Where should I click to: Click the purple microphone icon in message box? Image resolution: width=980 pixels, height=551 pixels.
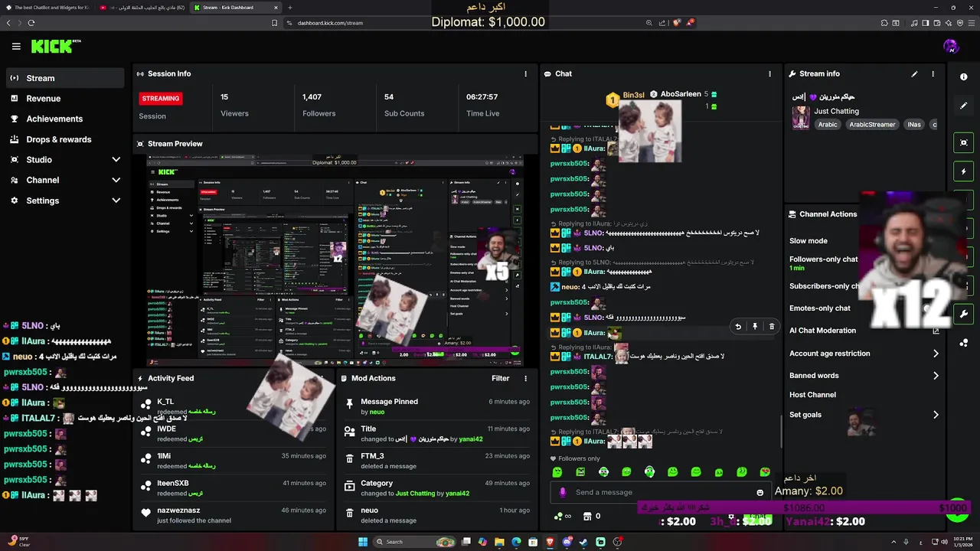[x=563, y=493]
